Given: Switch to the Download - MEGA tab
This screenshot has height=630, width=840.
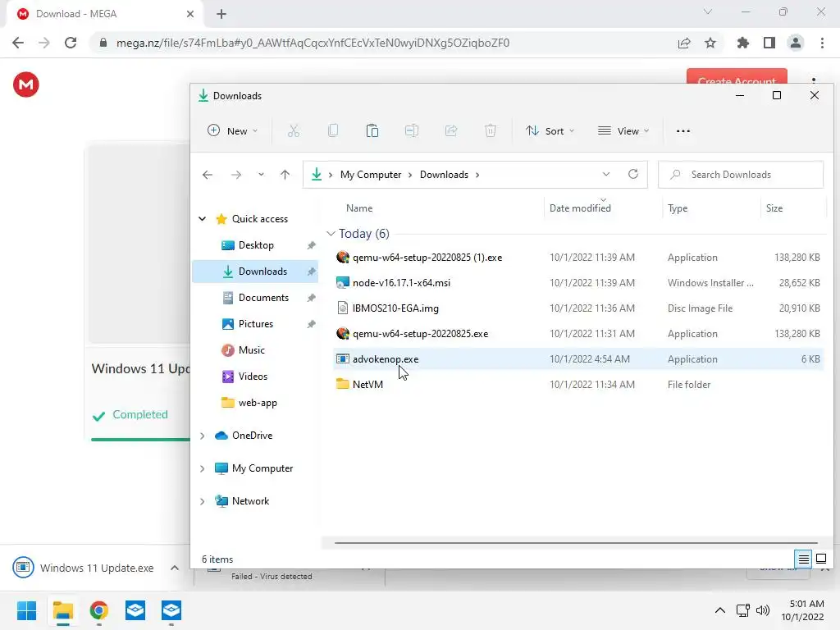Looking at the screenshot, I should tap(105, 14).
